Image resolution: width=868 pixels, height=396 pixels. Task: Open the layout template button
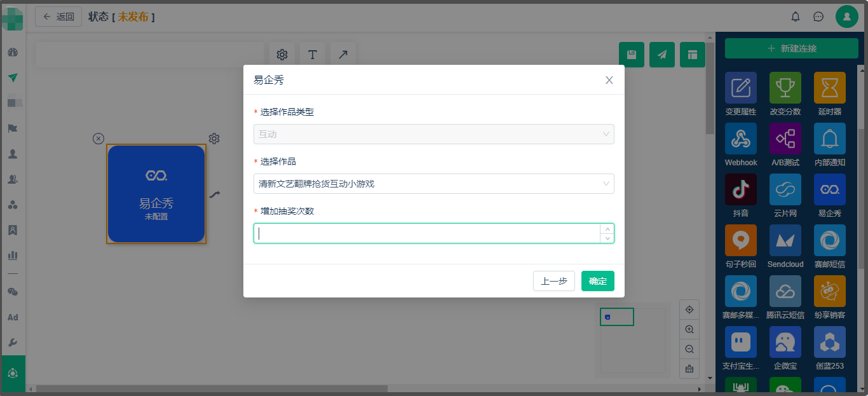pos(693,55)
